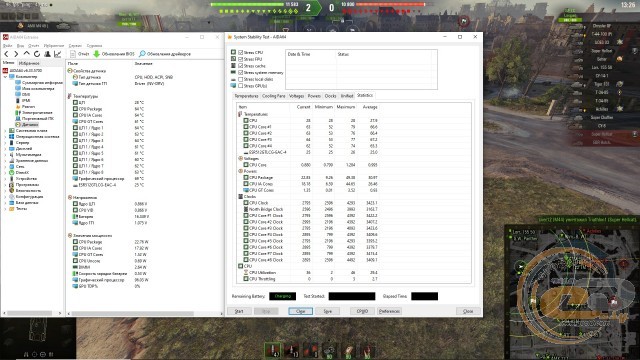Switch to the Избранное sidebar tab

pos(29,63)
